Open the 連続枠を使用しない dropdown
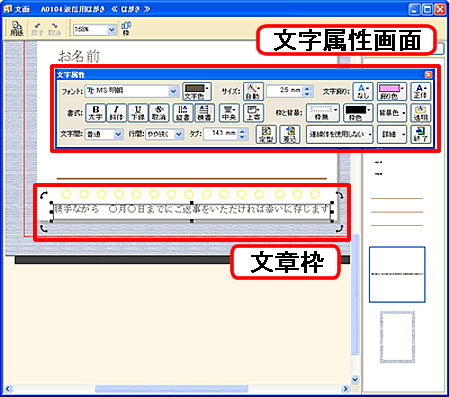This screenshot has height=397, width=450. point(339,134)
